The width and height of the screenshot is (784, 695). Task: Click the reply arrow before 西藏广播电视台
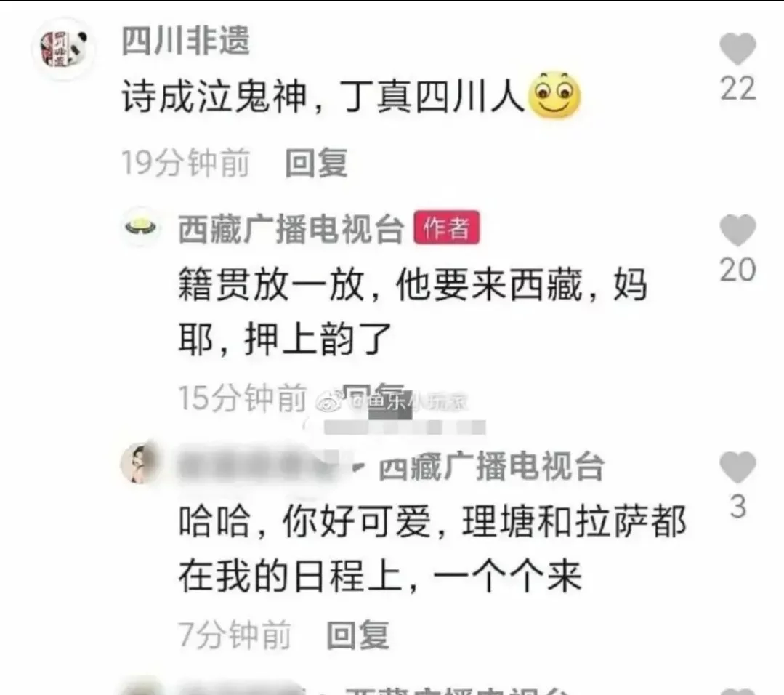pos(358,467)
